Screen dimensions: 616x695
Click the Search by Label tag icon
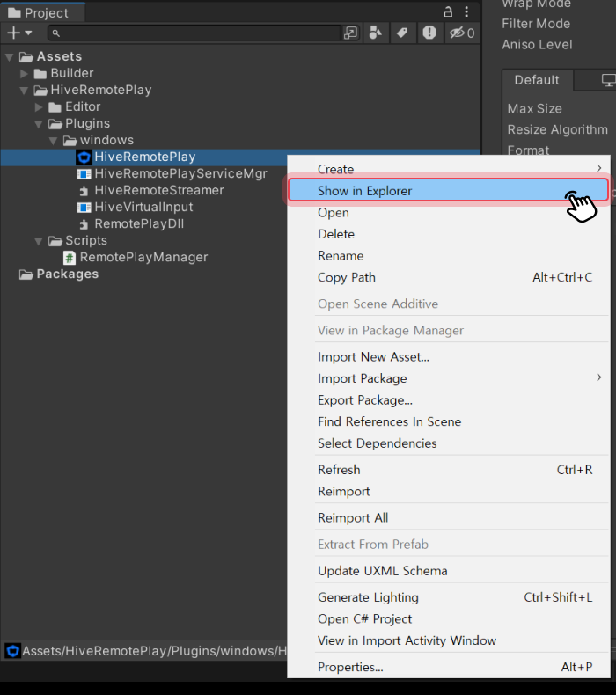click(402, 33)
